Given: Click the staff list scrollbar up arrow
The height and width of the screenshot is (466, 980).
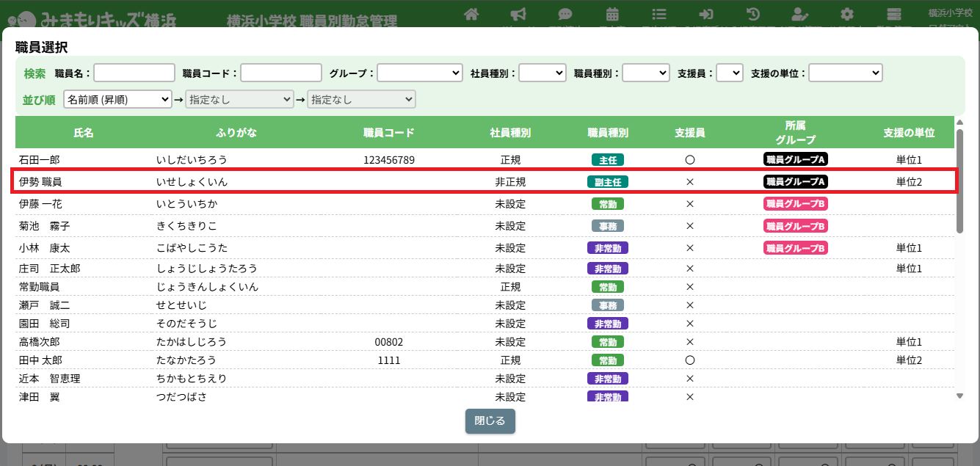Looking at the screenshot, I should 959,123.
